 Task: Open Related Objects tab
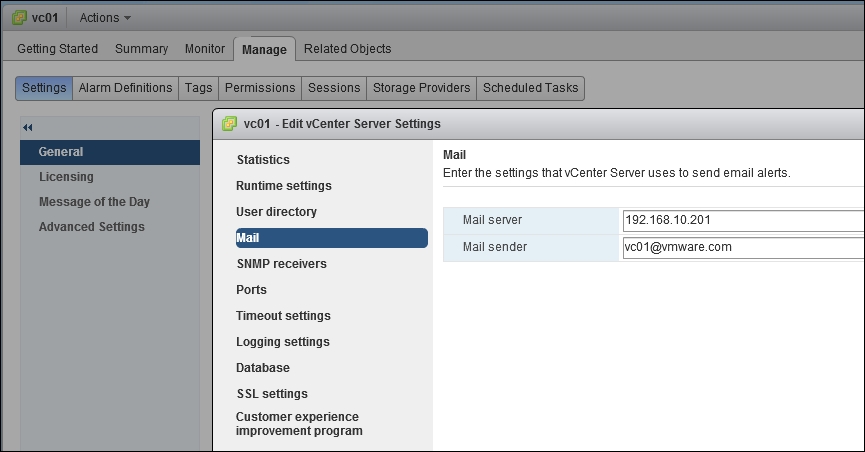click(348, 49)
